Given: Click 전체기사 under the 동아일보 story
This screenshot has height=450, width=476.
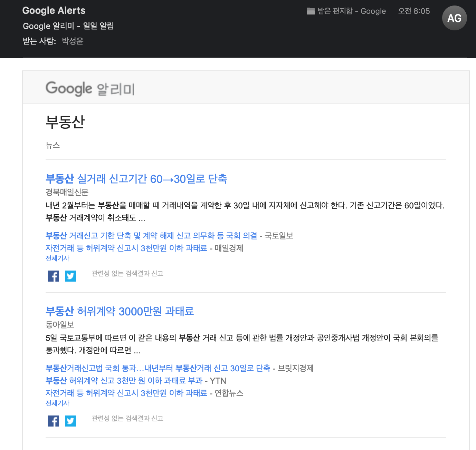Looking at the screenshot, I should [57, 403].
